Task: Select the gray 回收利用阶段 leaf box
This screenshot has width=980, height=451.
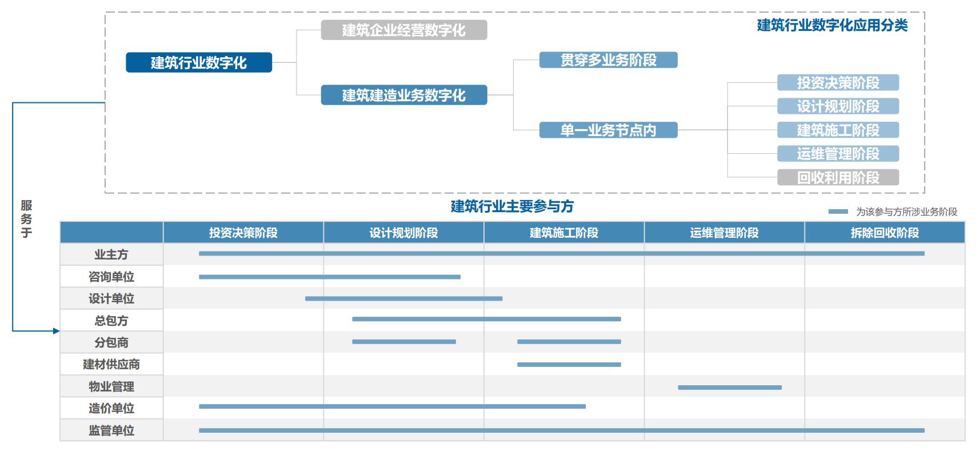Action: (x=838, y=177)
